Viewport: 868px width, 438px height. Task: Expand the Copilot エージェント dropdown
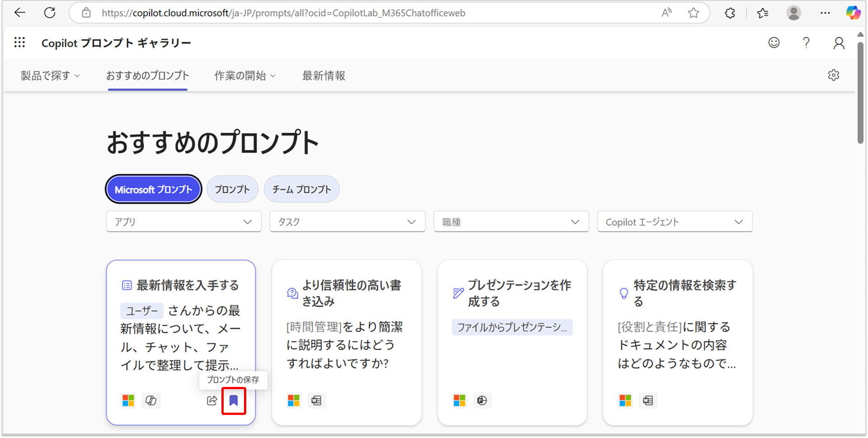click(x=674, y=221)
